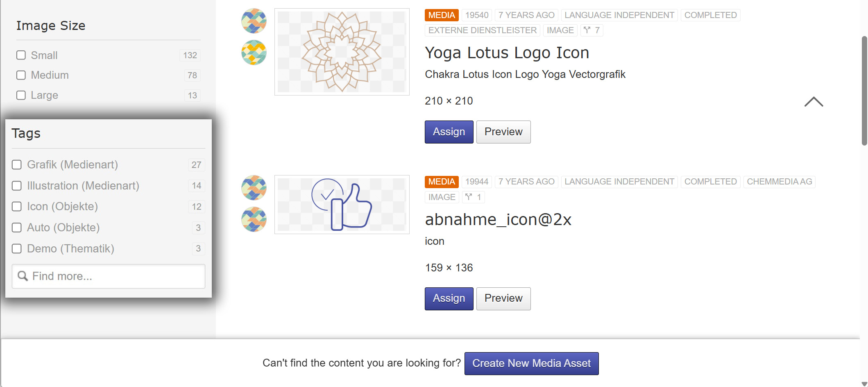Click the orange MEDIA badge on Yoga Lotus asset
The height and width of the screenshot is (387, 868).
pyautogui.click(x=441, y=15)
